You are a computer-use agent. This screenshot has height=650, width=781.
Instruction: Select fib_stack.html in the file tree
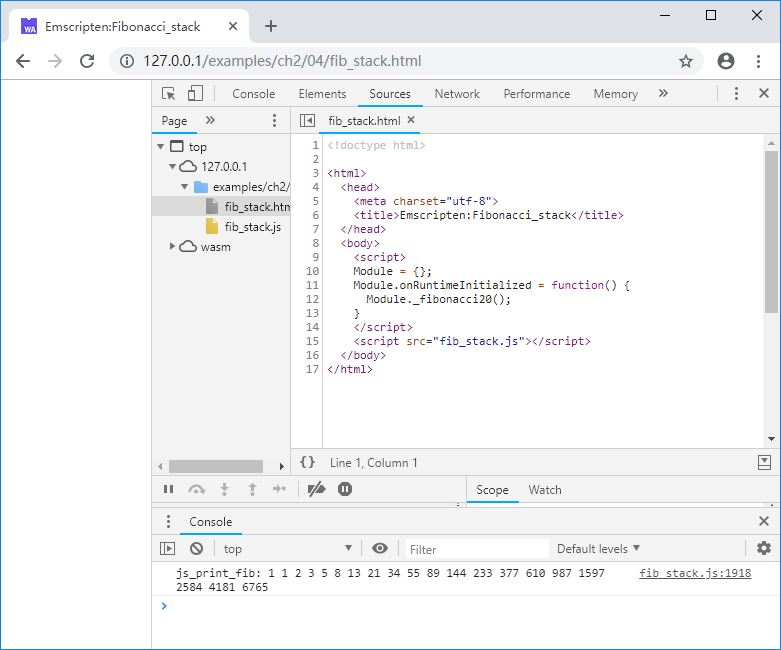coord(221,206)
